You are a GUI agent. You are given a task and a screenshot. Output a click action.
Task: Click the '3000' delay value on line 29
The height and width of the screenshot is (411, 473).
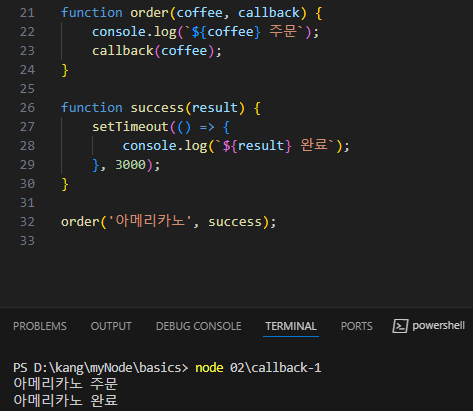[130, 165]
